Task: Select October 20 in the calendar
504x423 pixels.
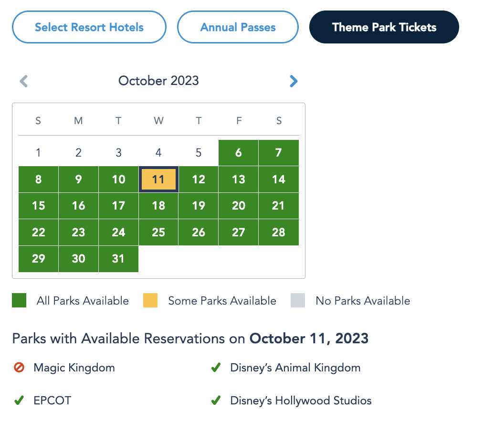Action: coord(239,206)
